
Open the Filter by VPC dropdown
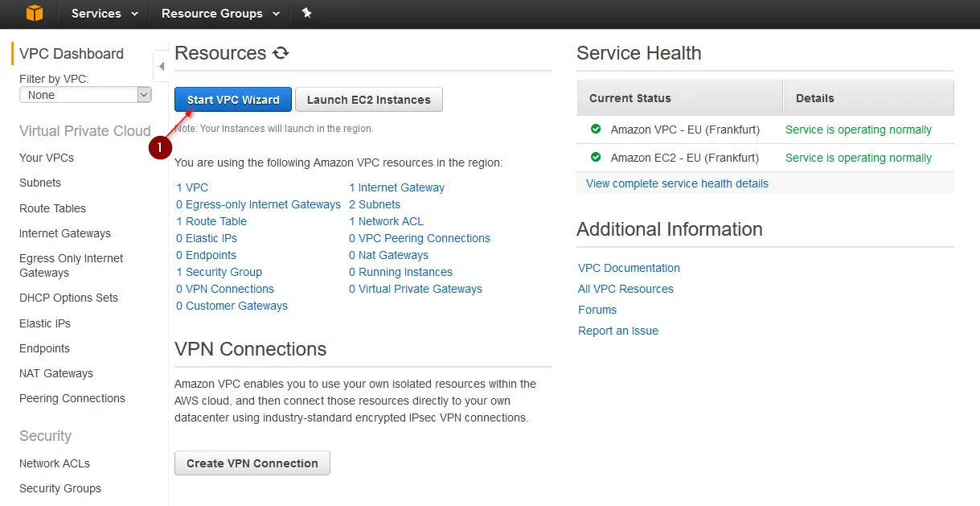click(x=85, y=95)
